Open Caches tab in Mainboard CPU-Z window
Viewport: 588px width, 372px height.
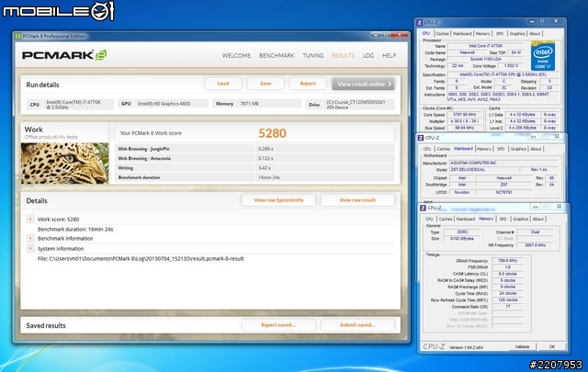click(x=443, y=149)
